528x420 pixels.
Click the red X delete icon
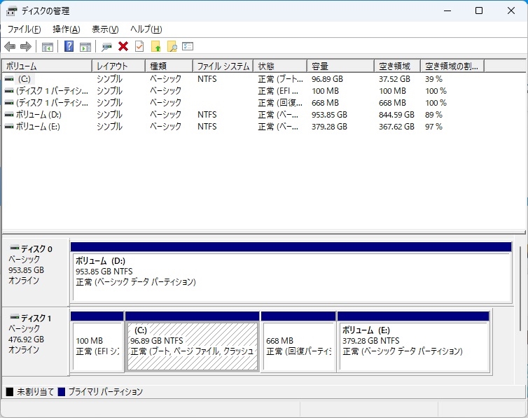(x=123, y=47)
